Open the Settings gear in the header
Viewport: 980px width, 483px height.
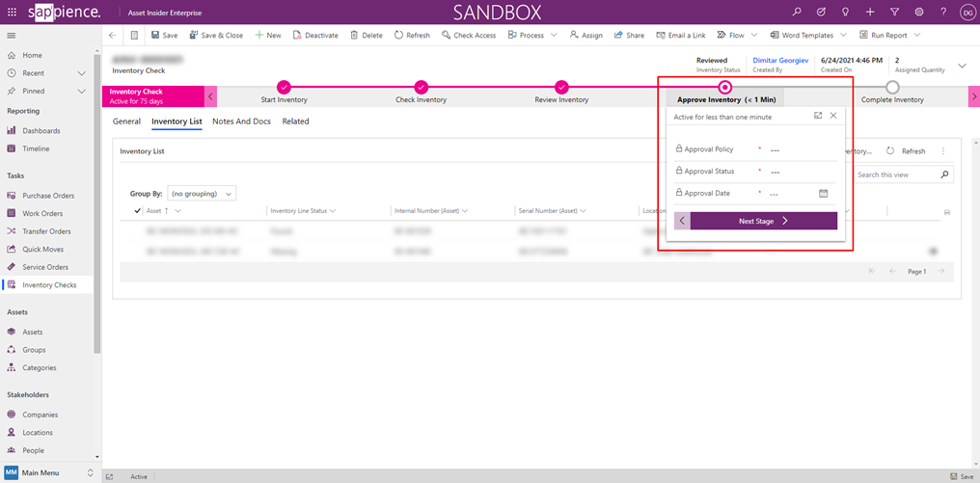click(918, 12)
